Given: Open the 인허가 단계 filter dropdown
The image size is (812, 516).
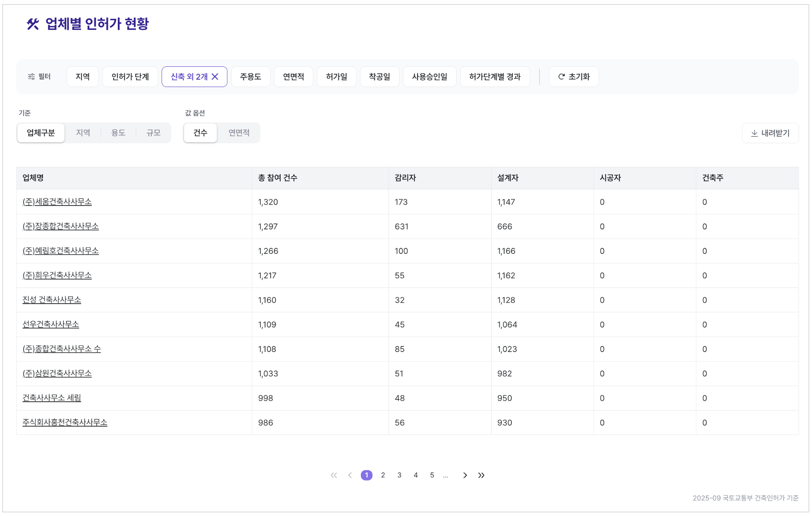Looking at the screenshot, I should pyautogui.click(x=130, y=76).
